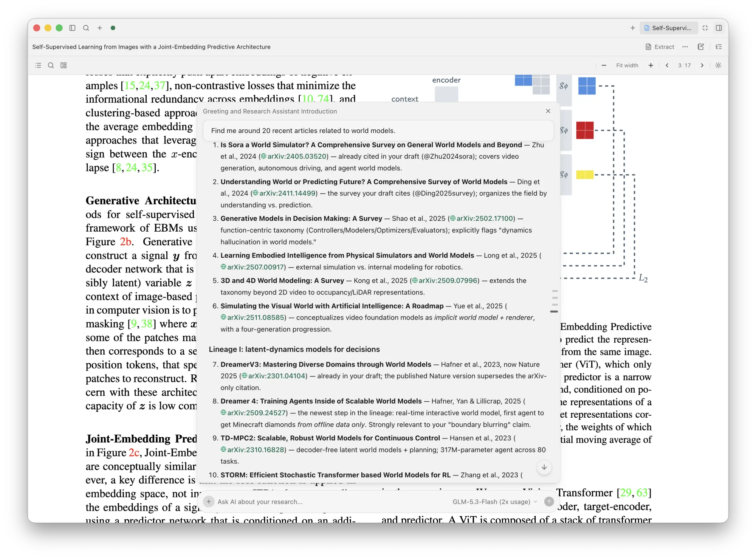Image resolution: width=756 pixels, height=559 pixels.
Task: Select the Self-Supervi... document tab
Action: tap(668, 28)
